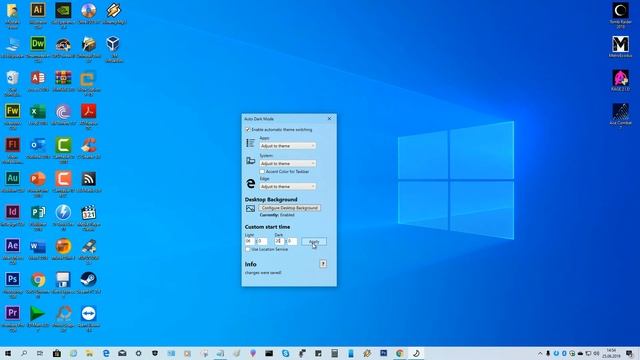Viewport: 640px width, 360px height.
Task: Open the Microsoft Outlook desktop shortcut
Action: pyautogui.click(x=38, y=145)
